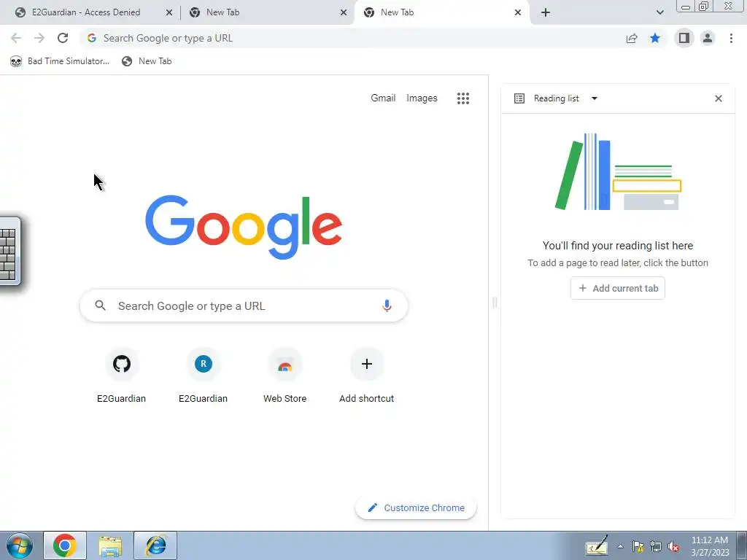This screenshot has height=560, width=747.
Task: Click the Google logo
Action: [244, 227]
